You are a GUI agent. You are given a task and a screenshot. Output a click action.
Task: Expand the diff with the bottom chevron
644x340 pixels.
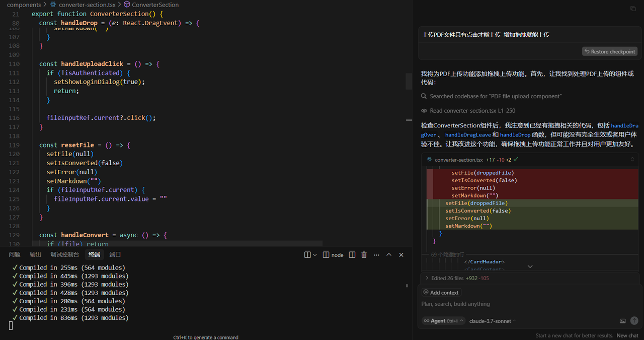click(530, 266)
